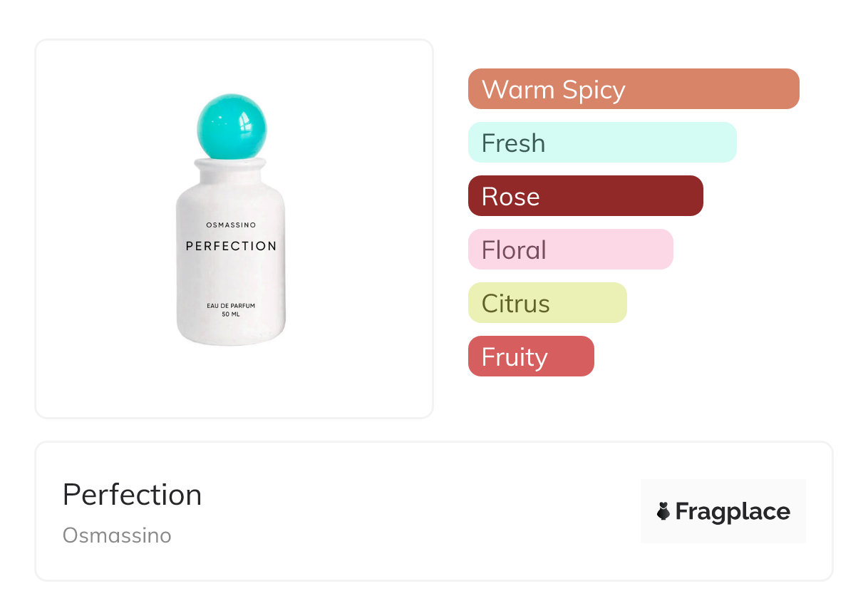Click the Fragplace bottle logo icon
The width and height of the screenshot is (868, 616).
click(x=663, y=511)
